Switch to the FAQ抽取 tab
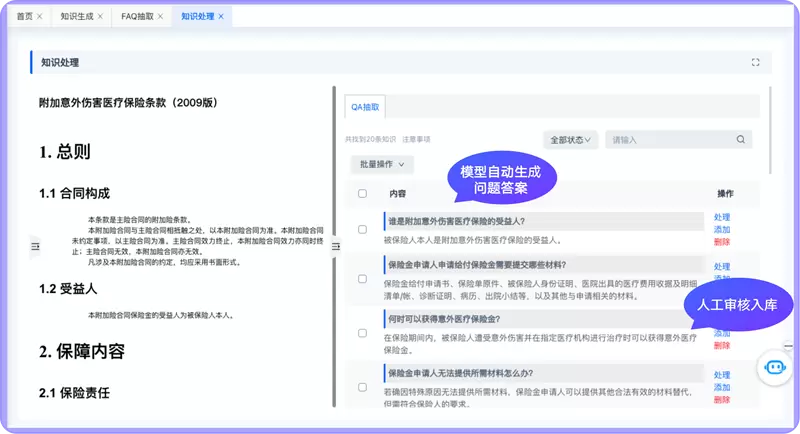The width and height of the screenshot is (800, 434). click(138, 17)
